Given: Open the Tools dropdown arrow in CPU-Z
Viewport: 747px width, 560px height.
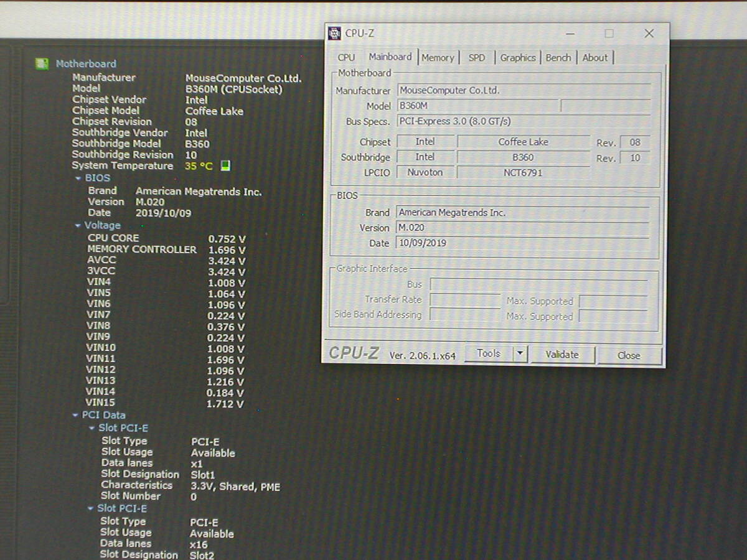Looking at the screenshot, I should tap(520, 355).
